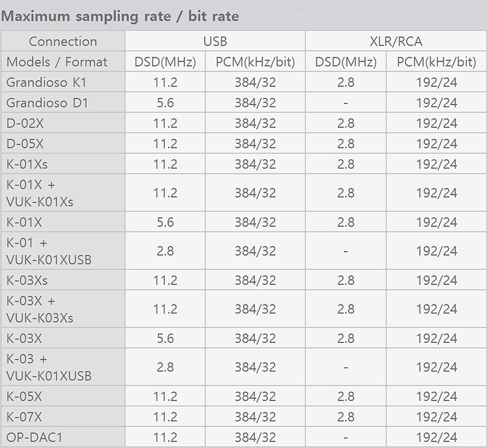Click the 'Grandioso K1' model name

[x=46, y=82]
